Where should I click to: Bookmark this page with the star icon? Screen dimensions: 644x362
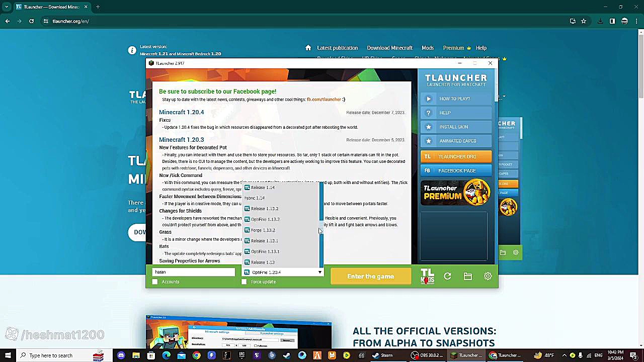click(x=584, y=21)
